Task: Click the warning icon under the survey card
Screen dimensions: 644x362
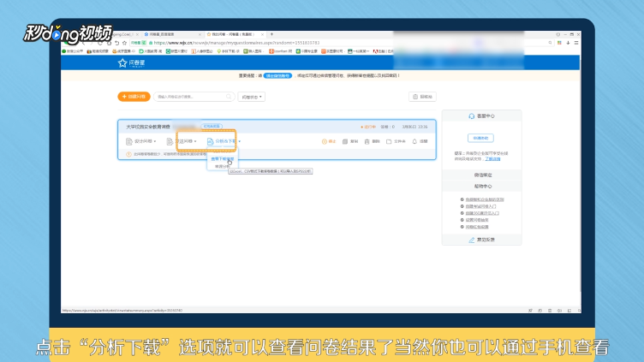Action: tap(128, 154)
